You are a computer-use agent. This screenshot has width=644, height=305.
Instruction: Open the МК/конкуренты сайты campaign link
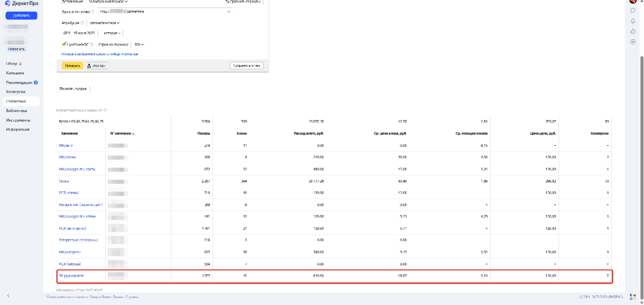coord(76,169)
